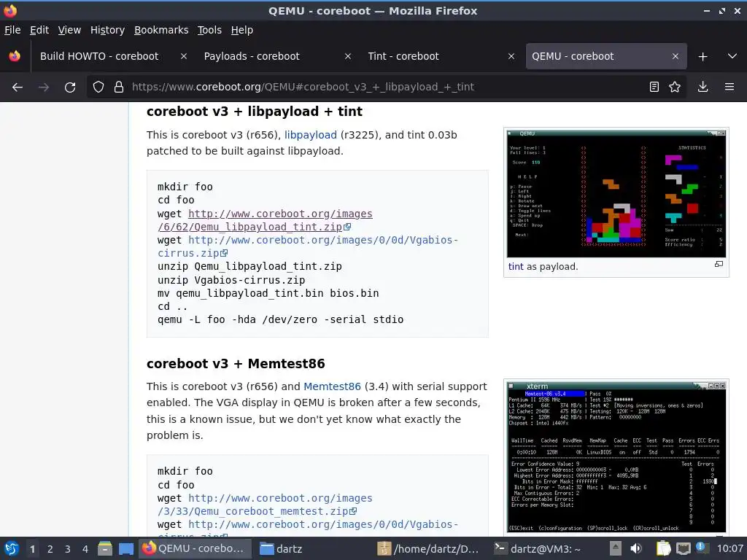This screenshot has width=747, height=560.
Task: Open the volume control tray icon
Action: [635, 548]
